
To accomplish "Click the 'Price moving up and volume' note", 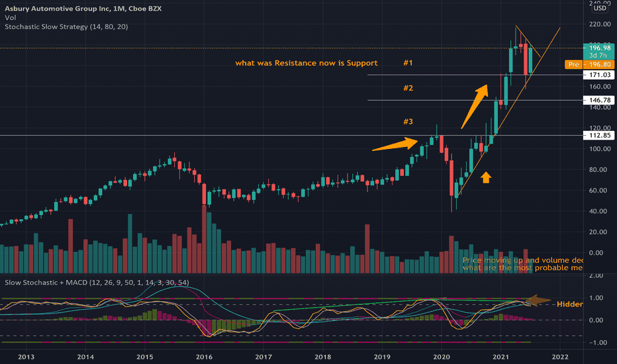I will pos(522,260).
